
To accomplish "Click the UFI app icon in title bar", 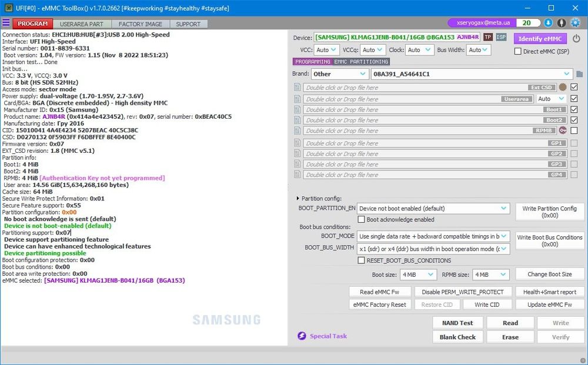I will pyautogui.click(x=8, y=8).
